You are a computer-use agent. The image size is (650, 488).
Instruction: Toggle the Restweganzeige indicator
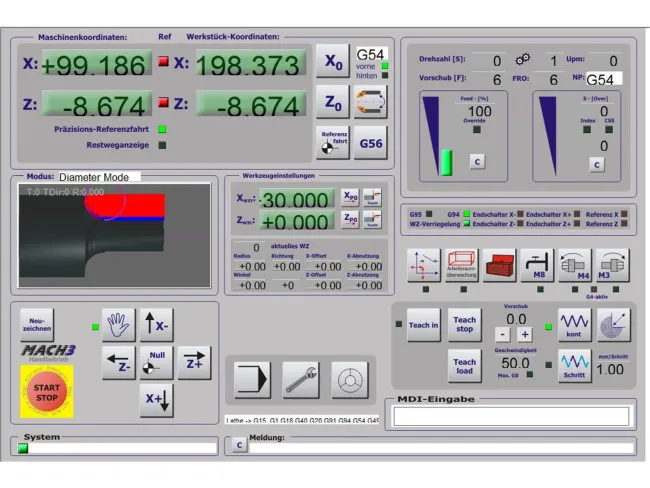[163, 144]
